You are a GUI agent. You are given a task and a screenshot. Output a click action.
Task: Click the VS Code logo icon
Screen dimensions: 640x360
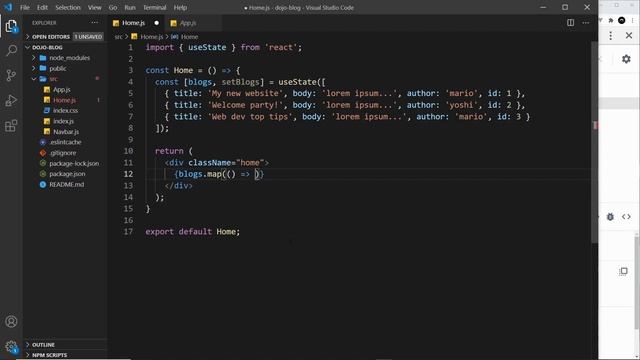8,7
